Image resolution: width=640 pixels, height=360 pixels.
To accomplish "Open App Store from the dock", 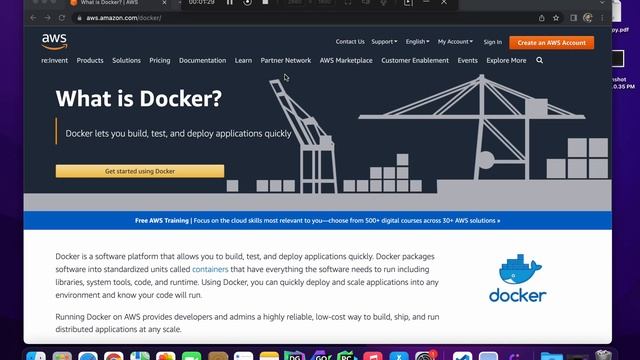I will [x=399, y=356].
